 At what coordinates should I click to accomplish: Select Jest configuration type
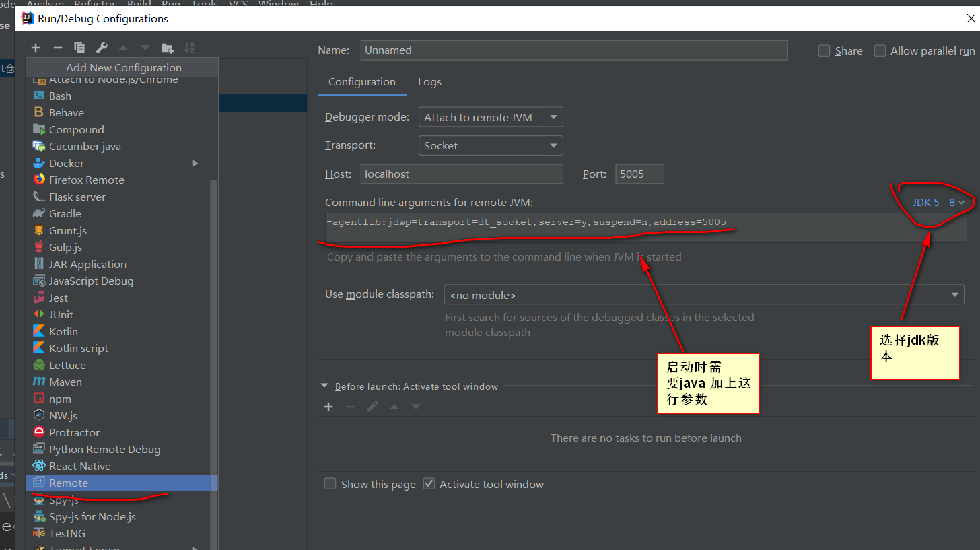coord(121,298)
